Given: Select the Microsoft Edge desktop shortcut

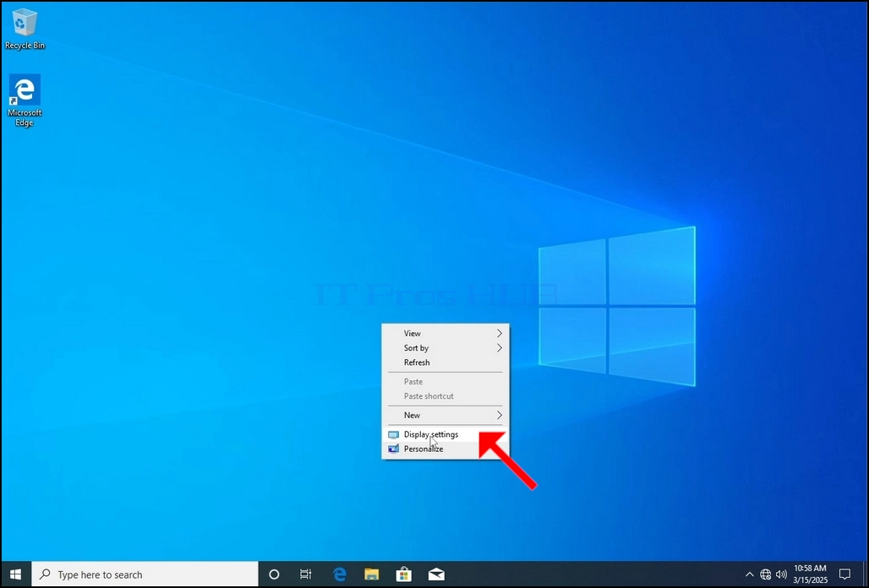Looking at the screenshot, I should click(x=25, y=101).
